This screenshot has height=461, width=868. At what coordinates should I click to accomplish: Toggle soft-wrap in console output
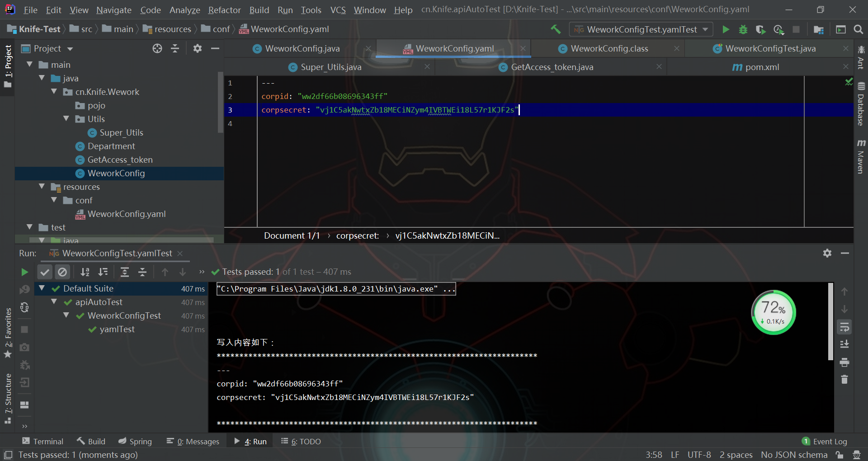pyautogui.click(x=844, y=327)
